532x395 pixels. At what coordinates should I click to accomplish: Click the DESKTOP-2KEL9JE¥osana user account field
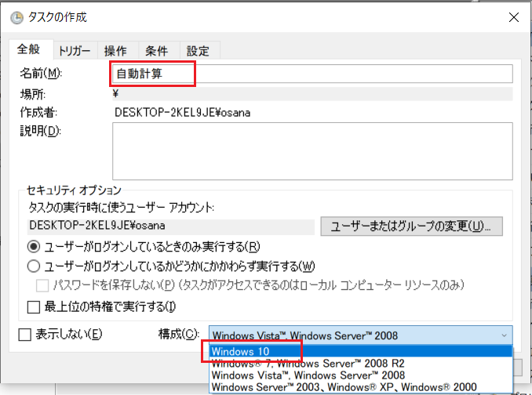pyautogui.click(x=170, y=226)
